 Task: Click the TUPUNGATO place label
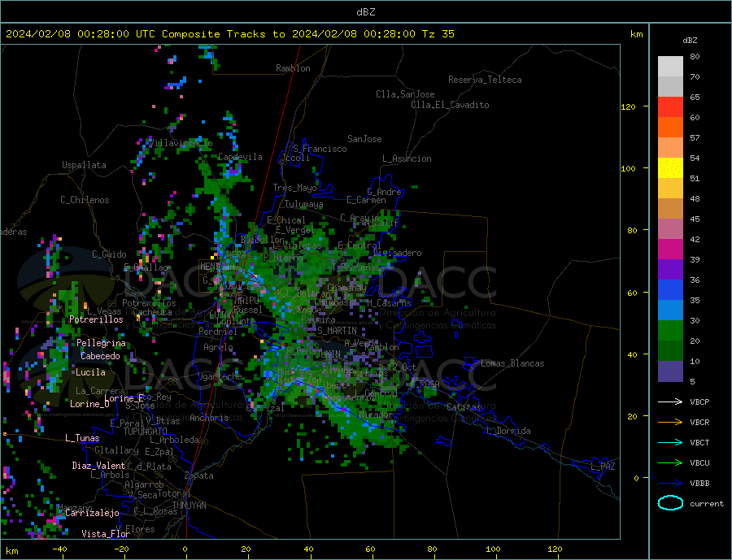tap(145, 432)
